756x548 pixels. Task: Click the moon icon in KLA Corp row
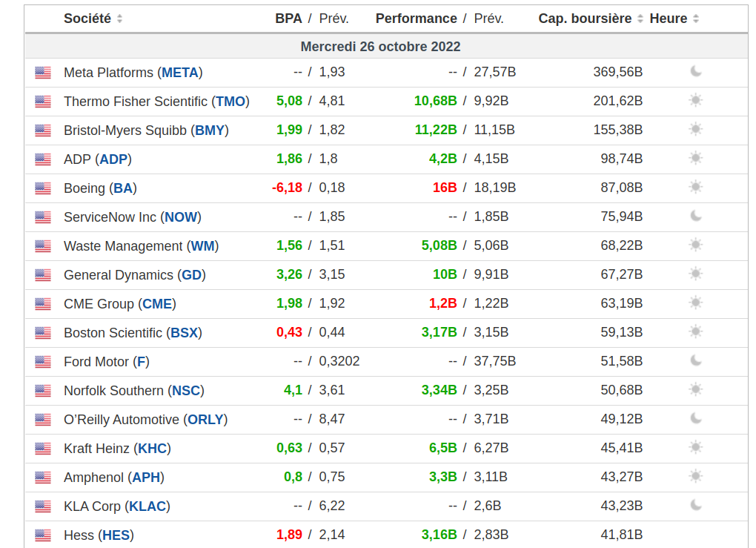696,505
